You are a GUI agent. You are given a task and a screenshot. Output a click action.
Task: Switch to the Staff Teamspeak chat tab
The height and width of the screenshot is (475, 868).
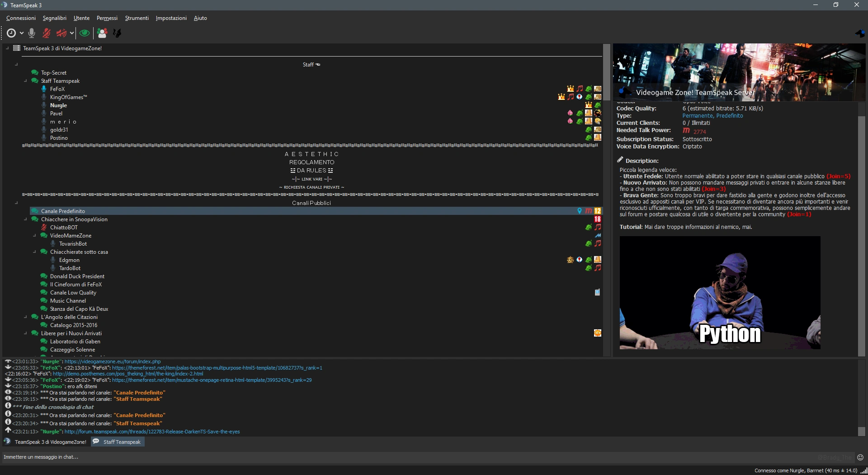[x=118, y=442]
